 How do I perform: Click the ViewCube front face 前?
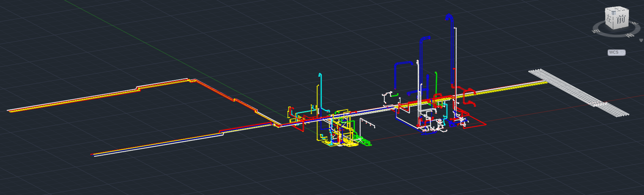click(621, 20)
